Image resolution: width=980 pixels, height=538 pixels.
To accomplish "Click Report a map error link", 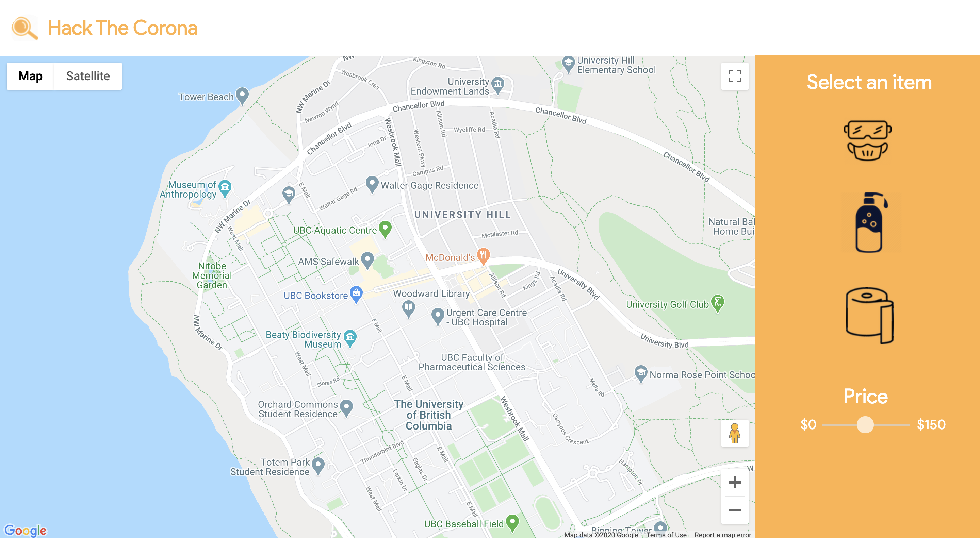I will pyautogui.click(x=722, y=534).
